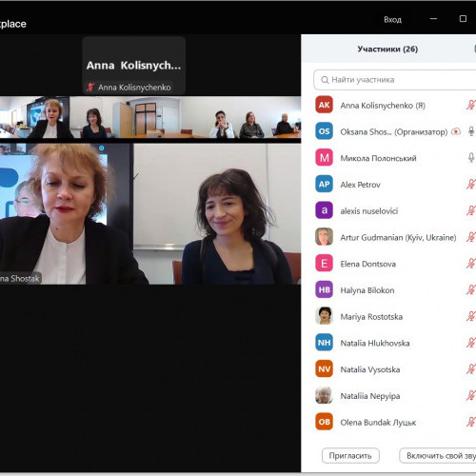Click Включить свой звук button
Viewport: 476px width, 476px height.
tap(438, 456)
